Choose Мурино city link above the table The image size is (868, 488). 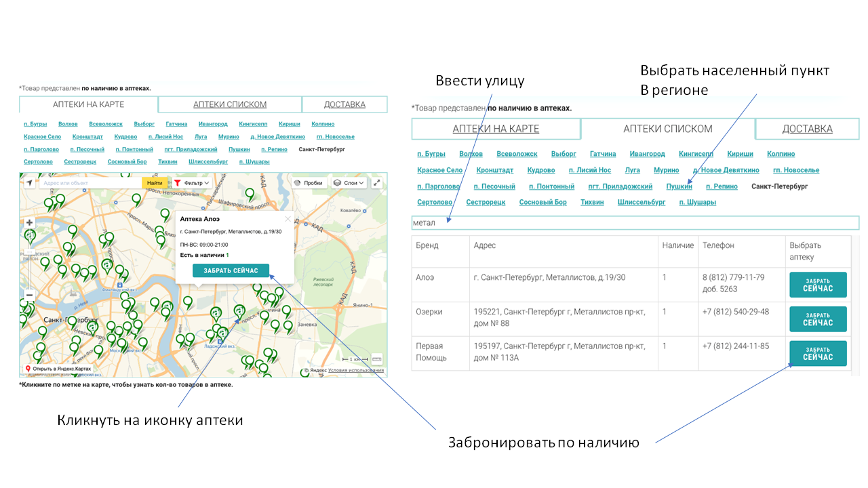tap(666, 170)
